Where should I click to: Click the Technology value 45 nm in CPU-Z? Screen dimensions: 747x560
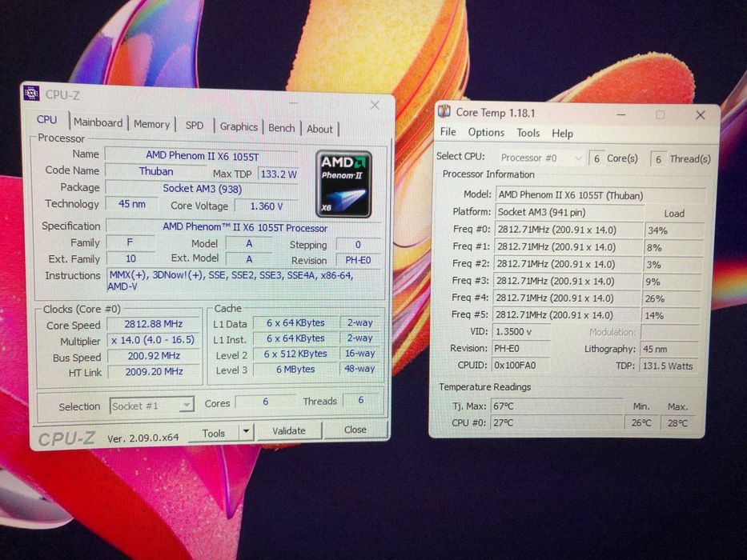132,204
